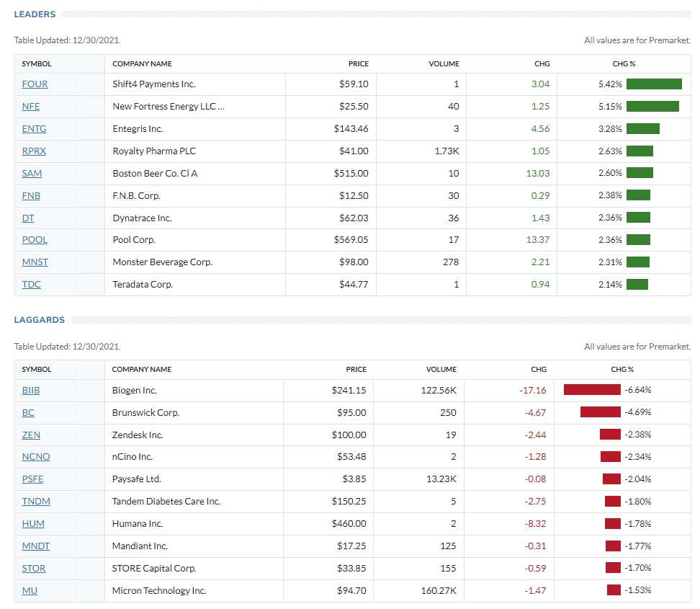Click Leaders table PRICE column header
This screenshot has width=700, height=609.
point(359,64)
